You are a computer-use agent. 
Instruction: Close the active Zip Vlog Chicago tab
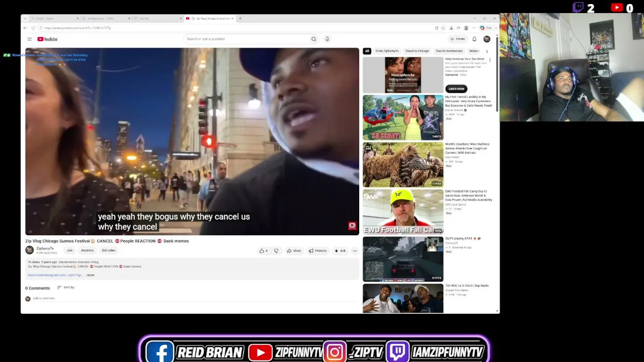tap(232, 19)
